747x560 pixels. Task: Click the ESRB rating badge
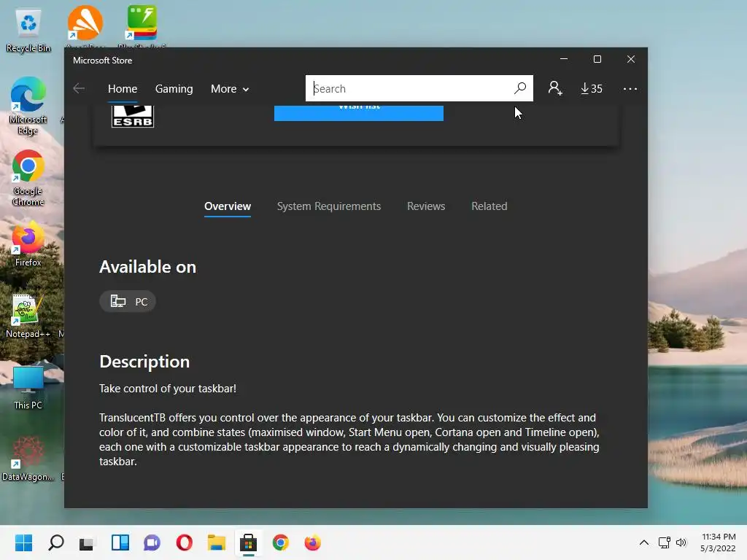(133, 116)
